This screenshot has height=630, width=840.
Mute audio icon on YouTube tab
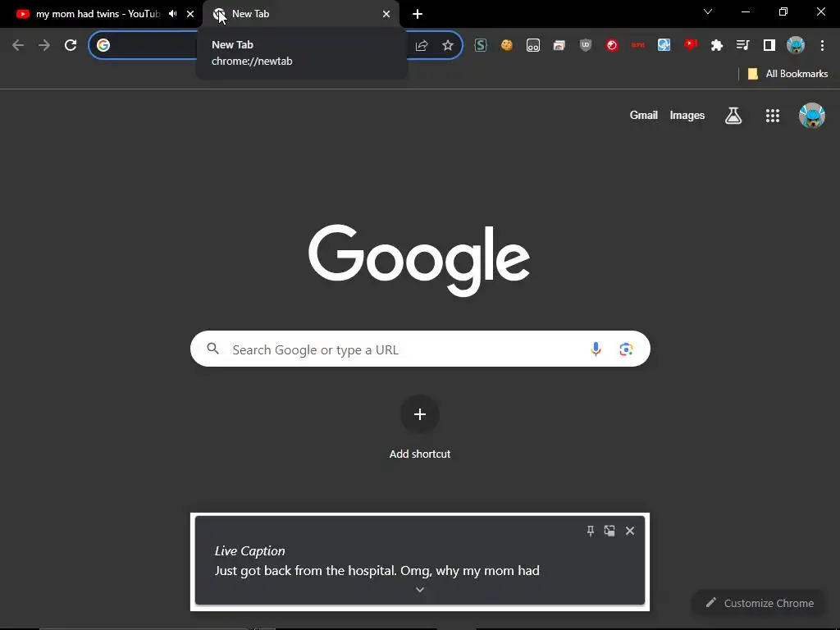172,14
